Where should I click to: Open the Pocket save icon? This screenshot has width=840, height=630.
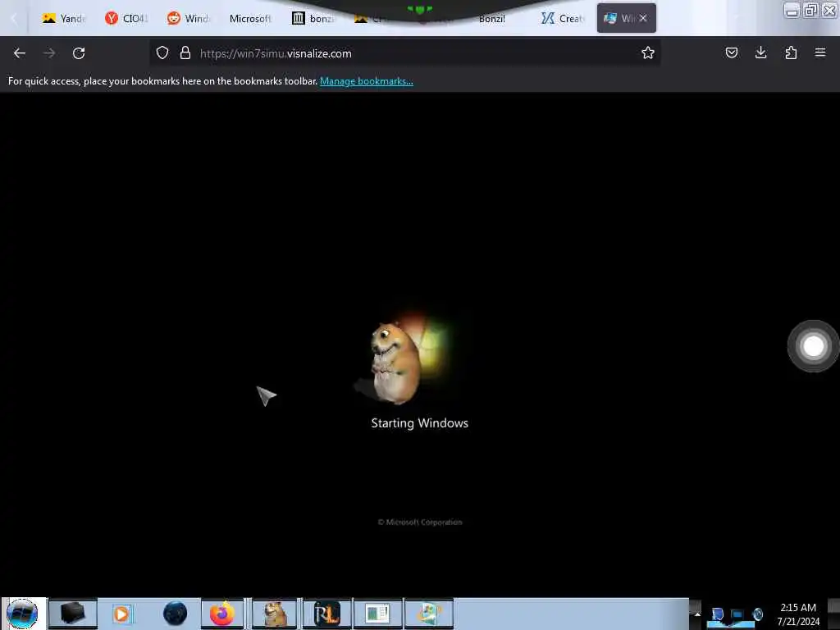pos(731,53)
